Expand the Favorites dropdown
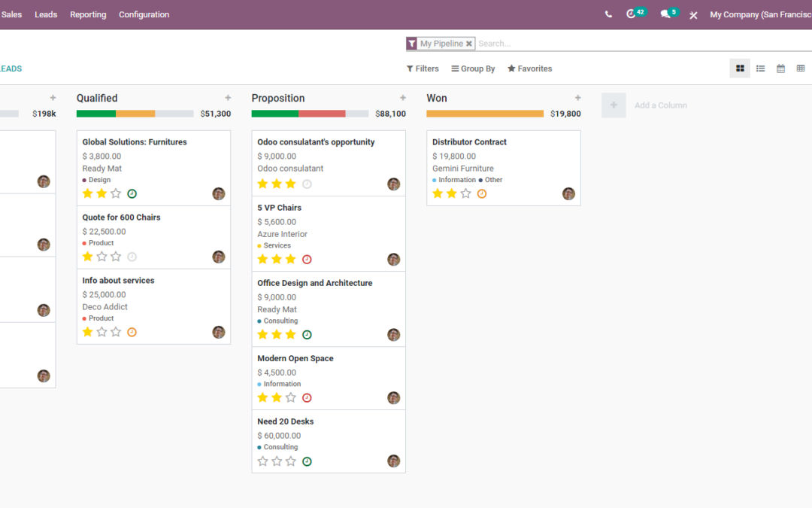Image resolution: width=812 pixels, height=508 pixels. coord(530,68)
